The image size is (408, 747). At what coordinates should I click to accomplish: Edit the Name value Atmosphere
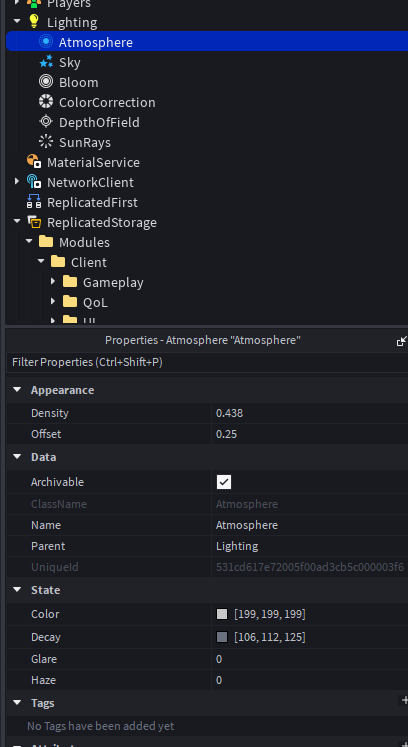[x=310, y=525]
